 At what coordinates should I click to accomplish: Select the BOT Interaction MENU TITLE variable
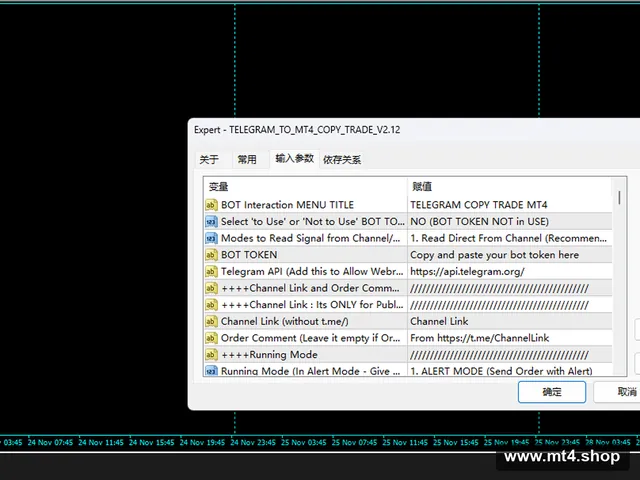pos(287,205)
